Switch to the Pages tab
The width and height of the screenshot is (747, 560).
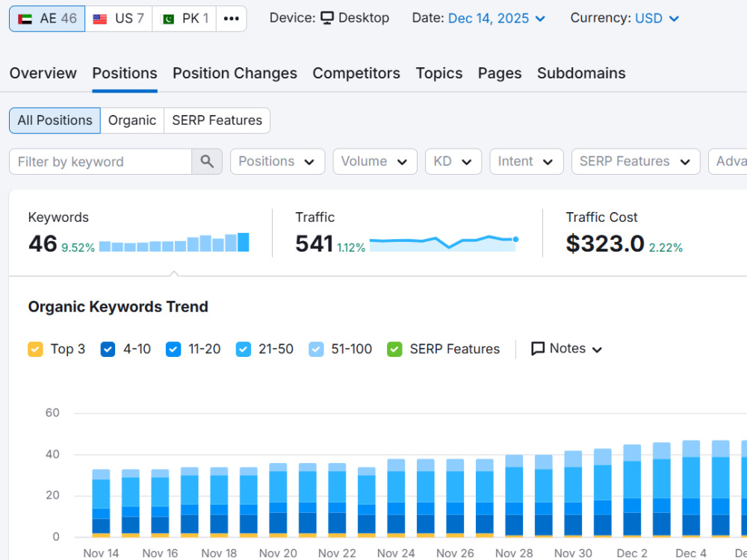[x=500, y=73]
